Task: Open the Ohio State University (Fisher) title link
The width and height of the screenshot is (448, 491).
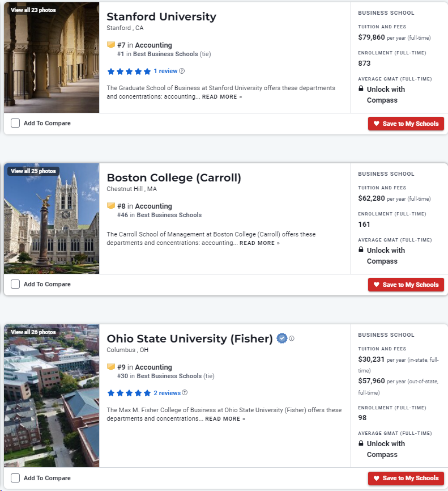Action: coord(190,338)
